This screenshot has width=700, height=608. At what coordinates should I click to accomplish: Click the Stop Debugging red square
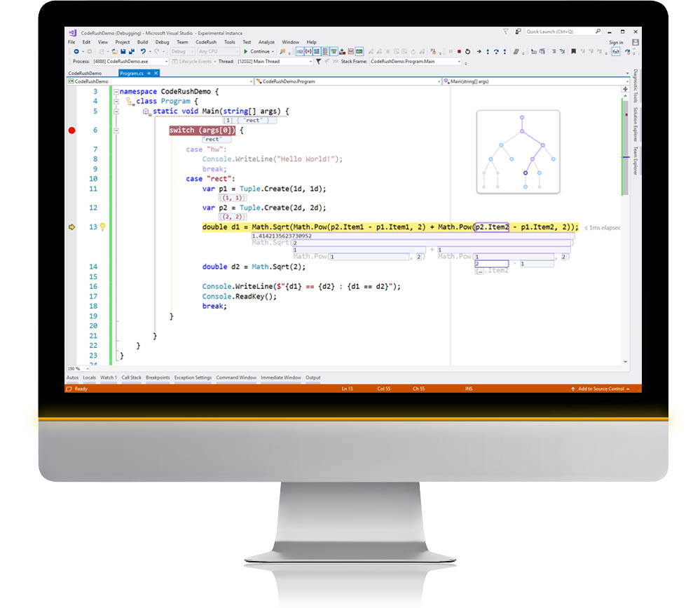click(x=459, y=52)
